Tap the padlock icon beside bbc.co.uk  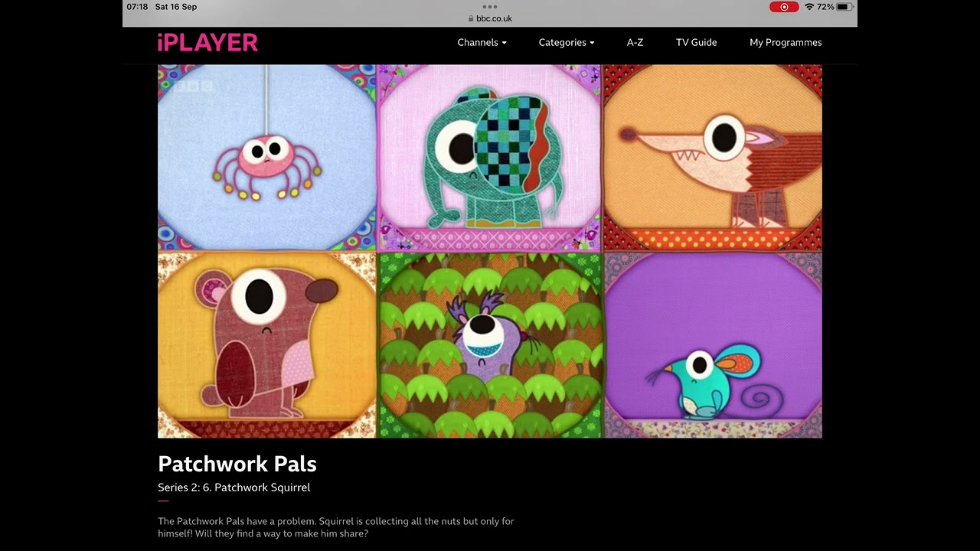471,18
